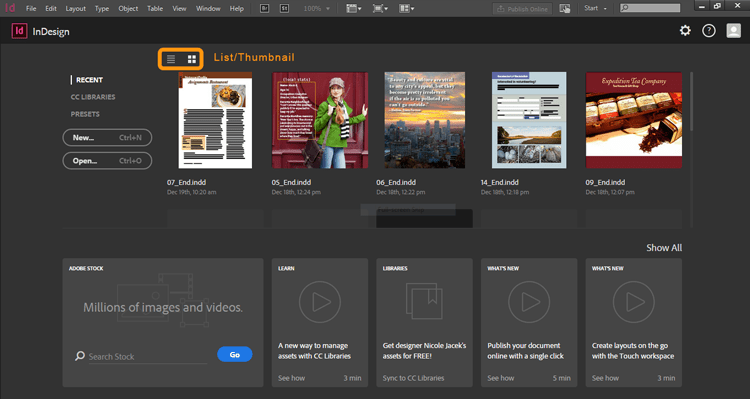Open Adobe Stock from the St icon
750x399 pixels.
tap(284, 9)
